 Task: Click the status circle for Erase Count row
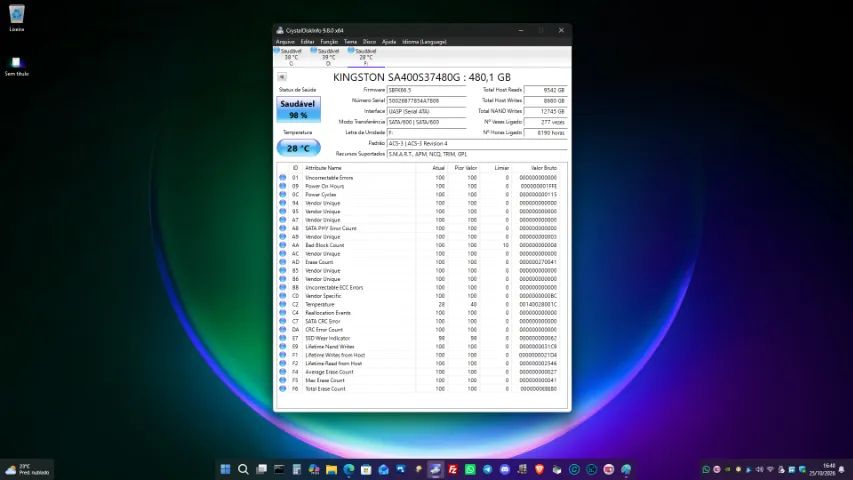point(282,262)
